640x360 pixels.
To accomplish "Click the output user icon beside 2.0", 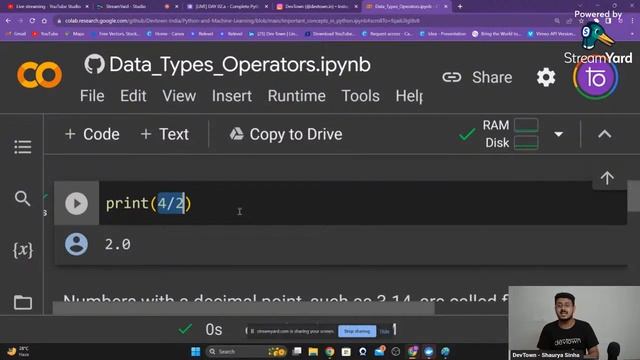I will click(76, 244).
